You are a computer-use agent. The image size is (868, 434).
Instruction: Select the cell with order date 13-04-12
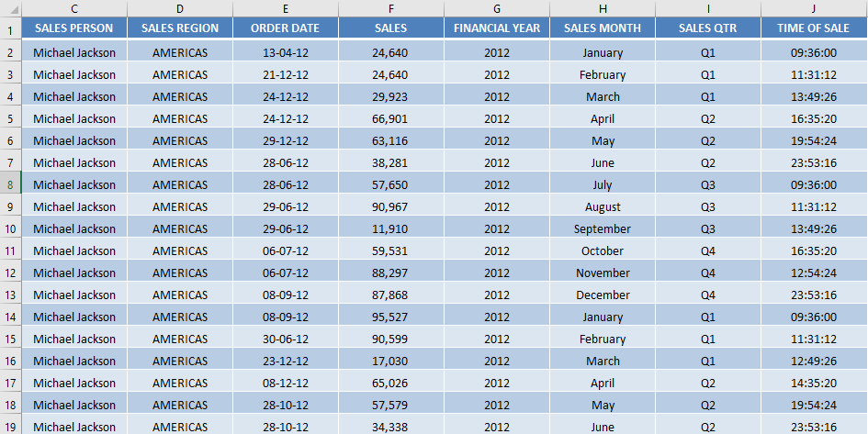point(285,52)
